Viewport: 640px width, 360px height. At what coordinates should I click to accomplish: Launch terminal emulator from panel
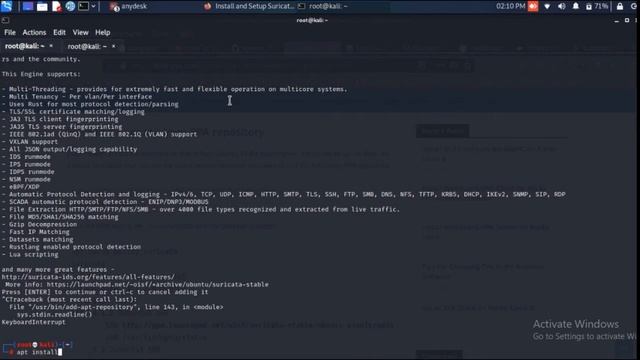coord(83,6)
